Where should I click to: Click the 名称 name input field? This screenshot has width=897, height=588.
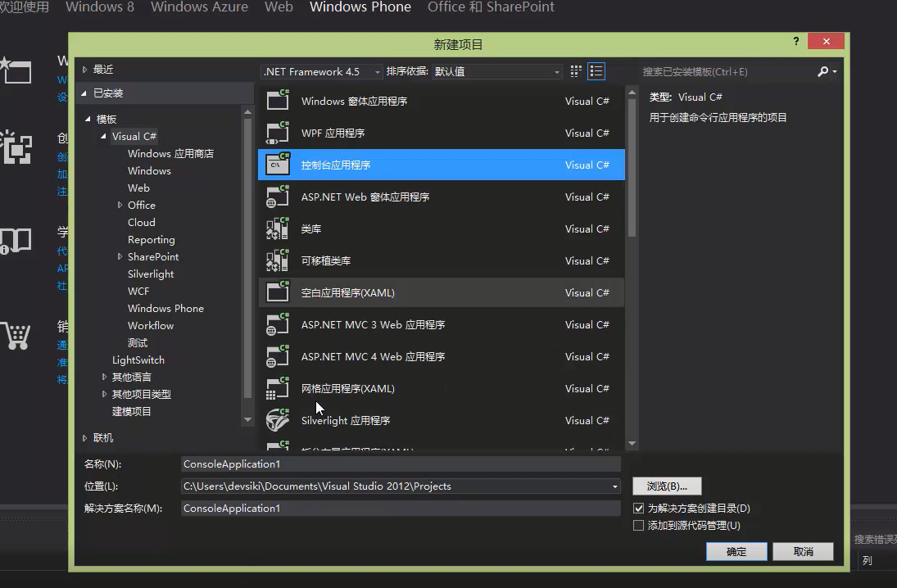(x=401, y=464)
